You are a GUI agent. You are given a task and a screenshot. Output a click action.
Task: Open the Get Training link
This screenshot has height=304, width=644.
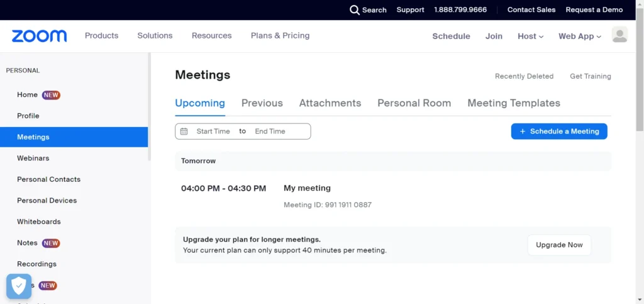590,76
